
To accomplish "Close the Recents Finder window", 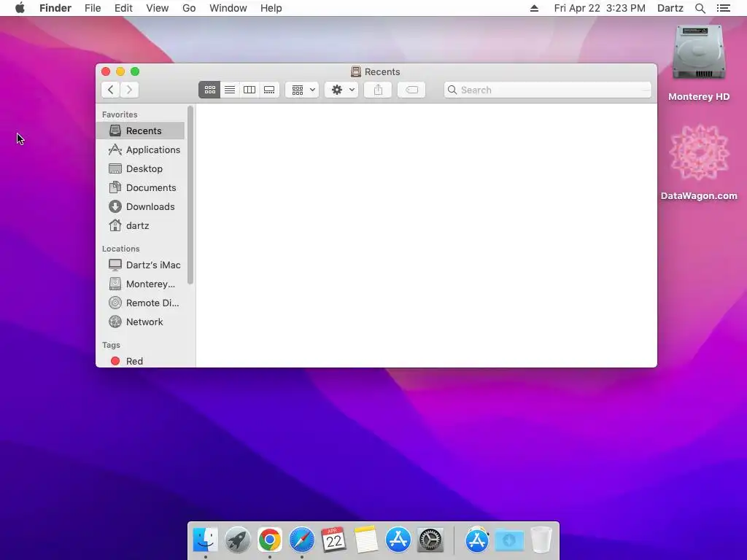I will point(106,71).
